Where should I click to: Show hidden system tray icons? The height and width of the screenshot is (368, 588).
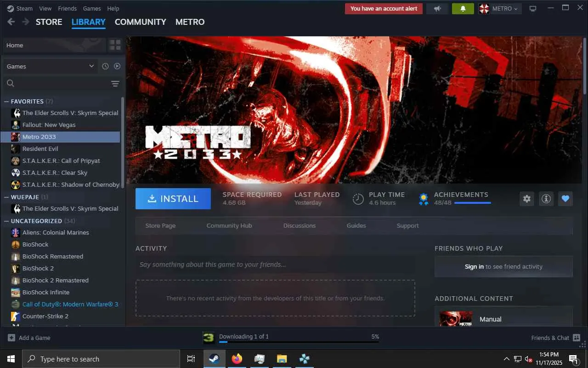click(x=507, y=359)
